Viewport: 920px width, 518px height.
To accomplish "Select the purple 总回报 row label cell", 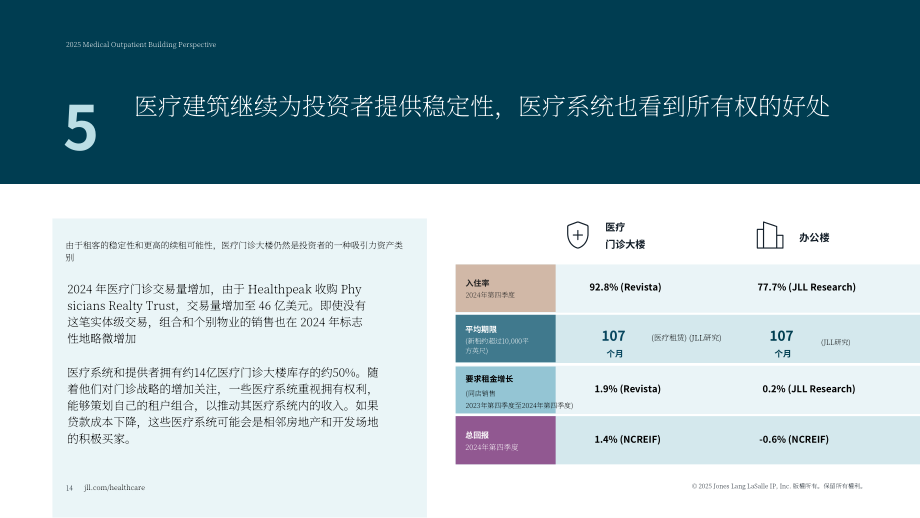I will (x=506, y=440).
